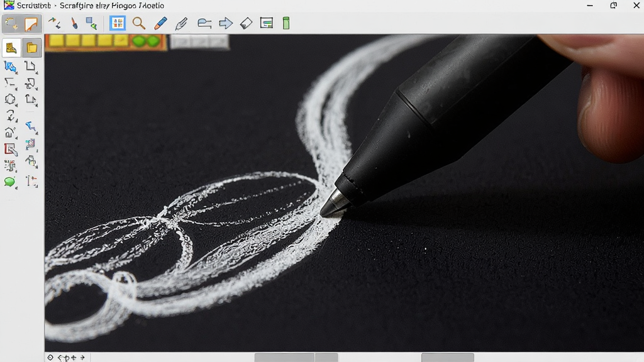Minimize the application window
Screen dimensions: 644x362
click(590, 6)
